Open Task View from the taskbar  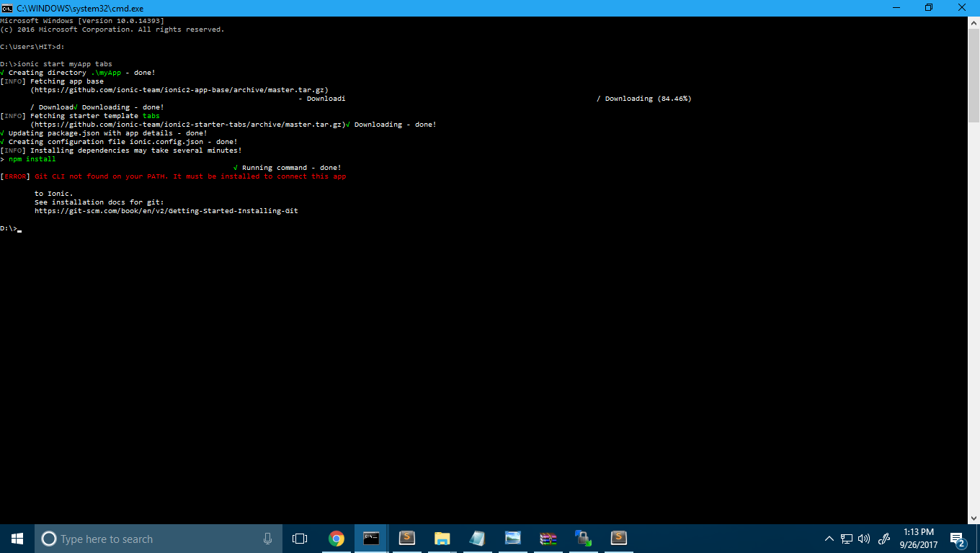click(x=300, y=539)
